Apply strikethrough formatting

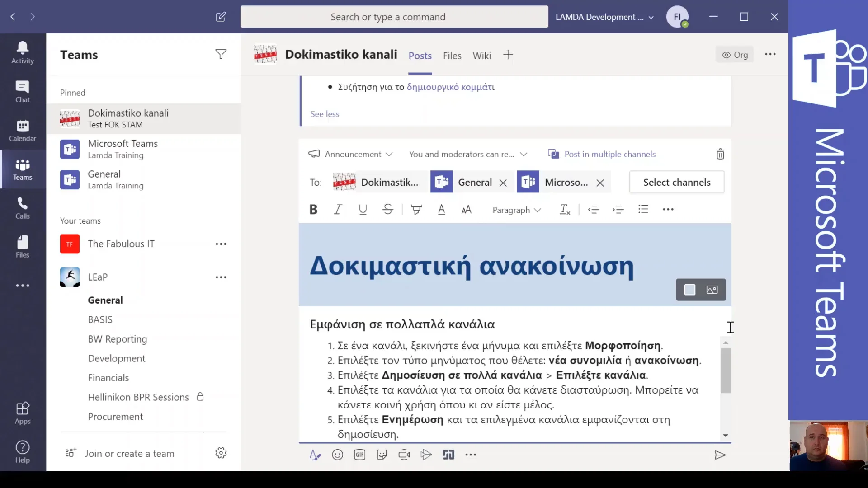(387, 210)
